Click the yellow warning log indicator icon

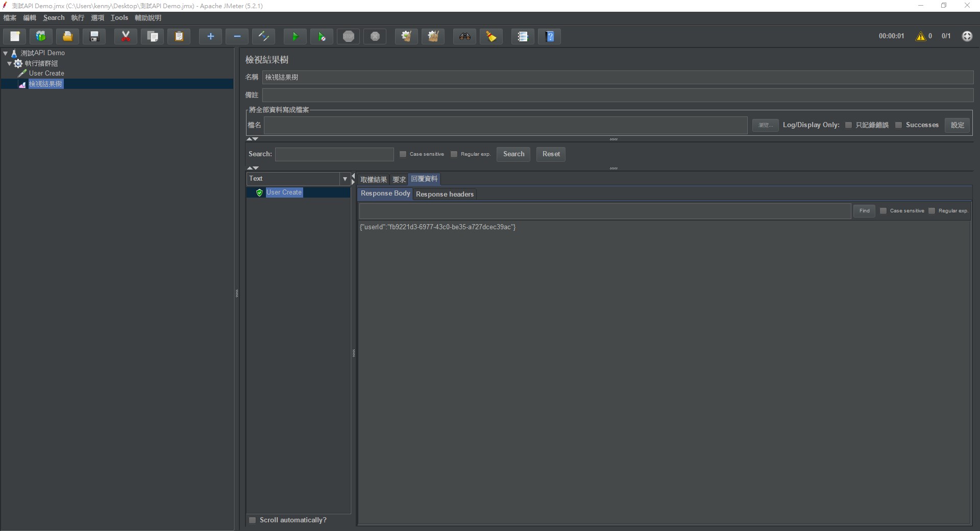920,36
